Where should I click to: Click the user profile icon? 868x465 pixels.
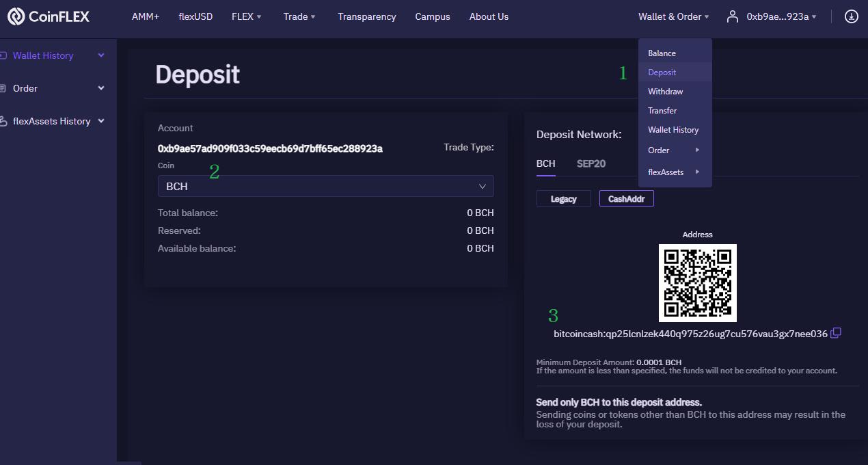[x=733, y=16]
